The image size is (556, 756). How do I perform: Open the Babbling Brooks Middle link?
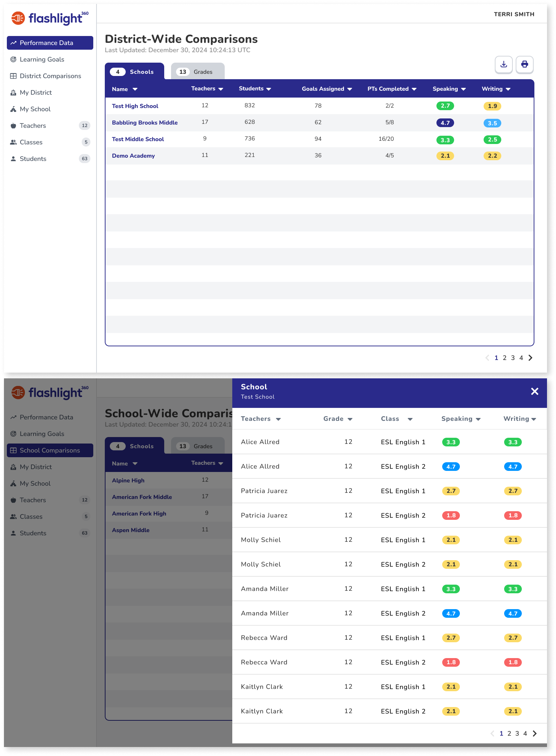pyautogui.click(x=145, y=123)
